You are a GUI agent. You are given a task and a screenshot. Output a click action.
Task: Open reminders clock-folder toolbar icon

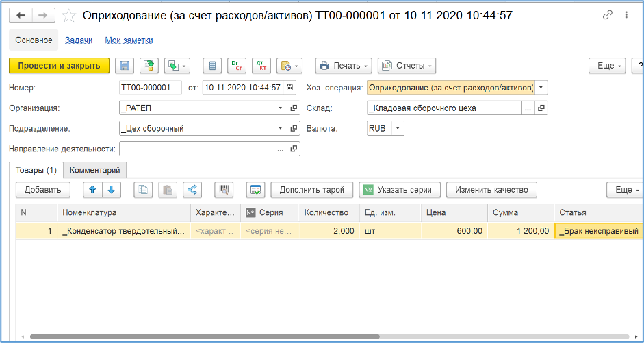(289, 66)
